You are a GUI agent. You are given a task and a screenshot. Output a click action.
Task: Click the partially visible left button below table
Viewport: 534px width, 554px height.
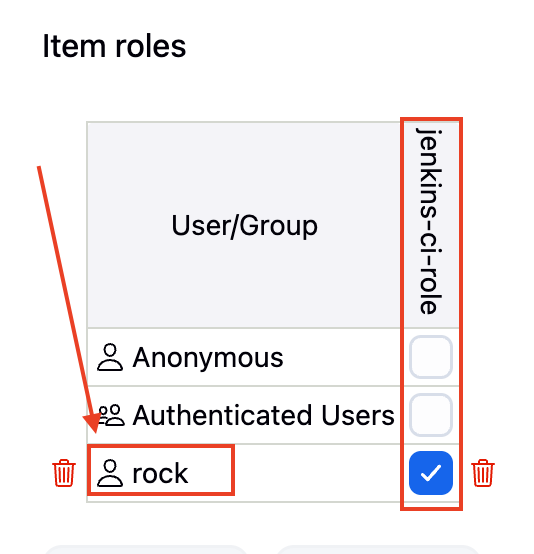tap(145, 550)
